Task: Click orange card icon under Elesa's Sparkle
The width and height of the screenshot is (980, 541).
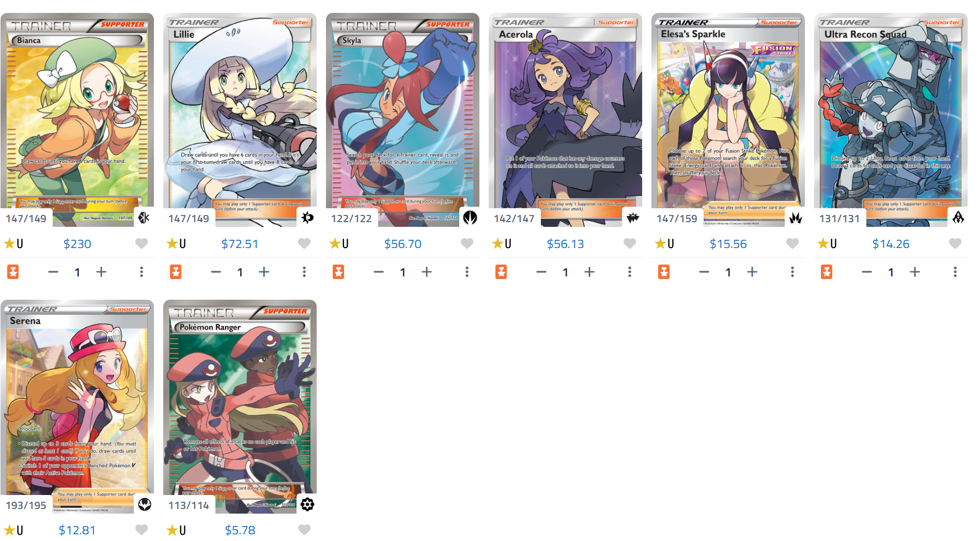Action: click(x=664, y=272)
